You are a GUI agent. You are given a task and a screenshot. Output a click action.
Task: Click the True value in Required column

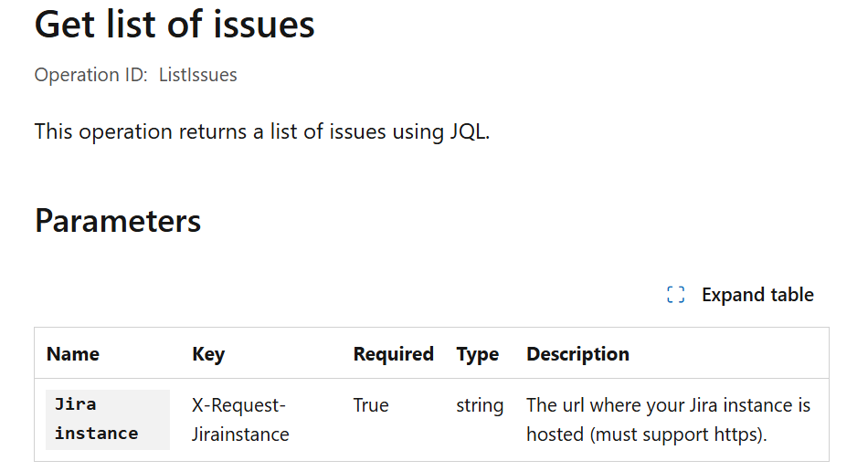pos(371,405)
